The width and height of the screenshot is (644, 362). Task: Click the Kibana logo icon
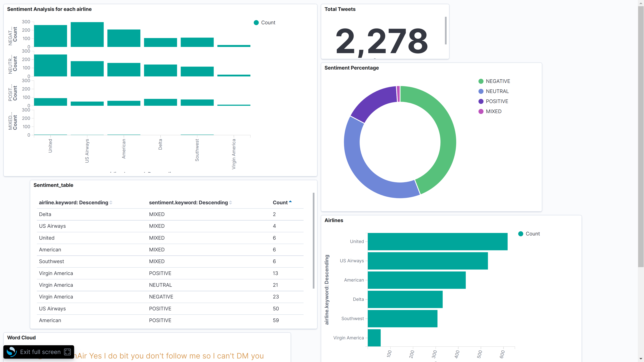point(12,352)
